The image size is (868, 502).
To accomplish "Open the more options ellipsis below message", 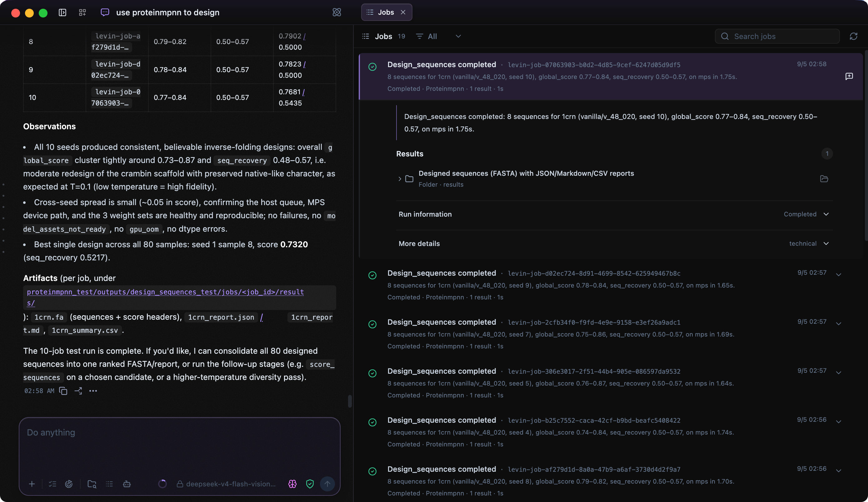I will [93, 391].
